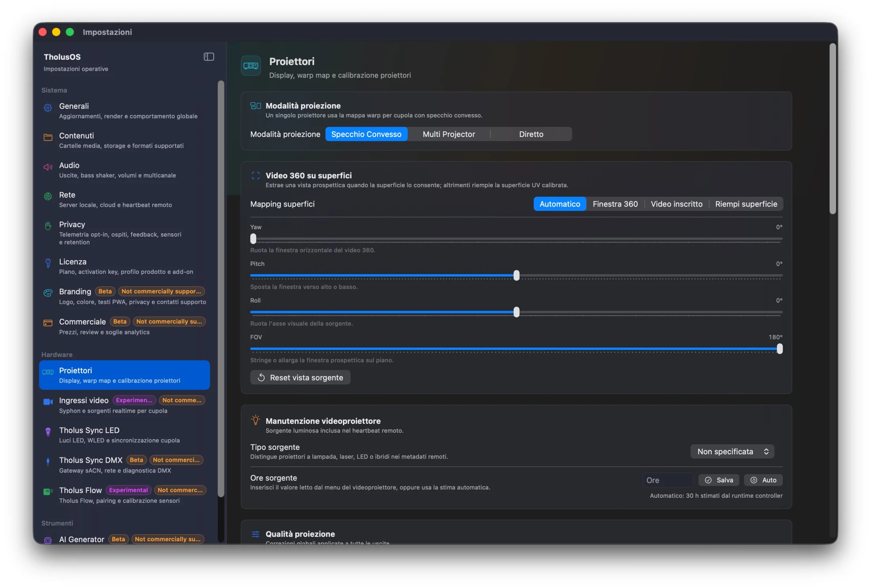Select Diretto projection mode
Viewport: 871px width, 588px height.
531,134
